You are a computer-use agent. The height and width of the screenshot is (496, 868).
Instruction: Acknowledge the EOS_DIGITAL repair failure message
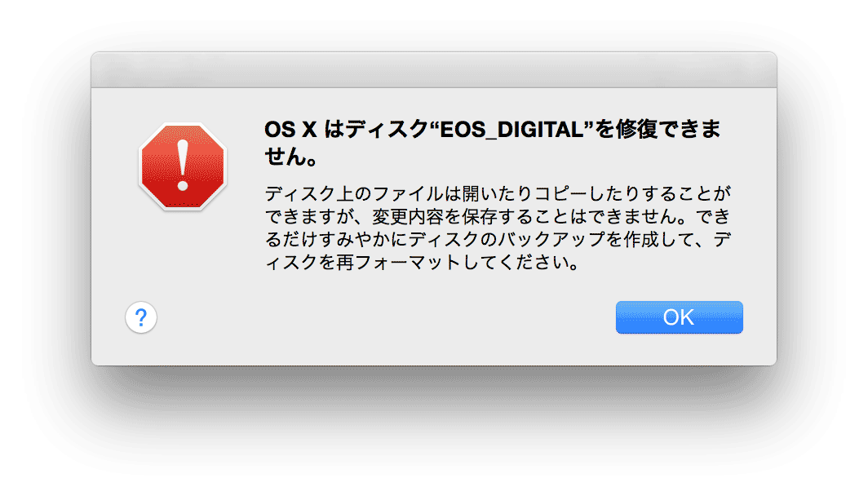pyautogui.click(x=679, y=317)
